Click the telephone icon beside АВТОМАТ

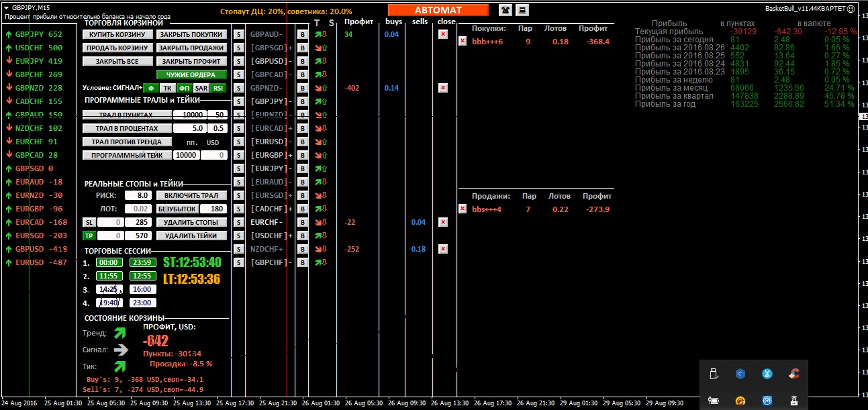(x=505, y=9)
